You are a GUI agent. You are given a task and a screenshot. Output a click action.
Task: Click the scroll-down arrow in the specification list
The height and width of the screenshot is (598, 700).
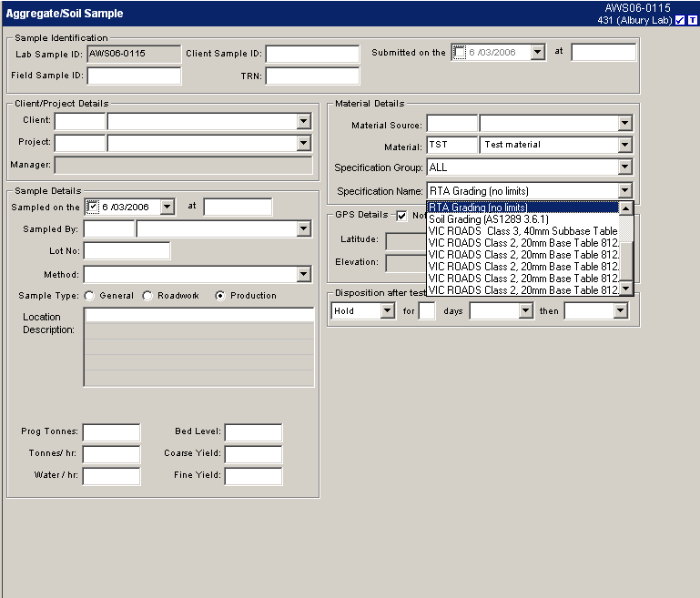coord(625,289)
